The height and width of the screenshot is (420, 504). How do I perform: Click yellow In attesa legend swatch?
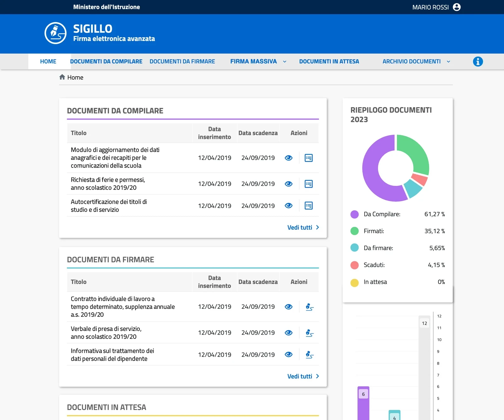(355, 283)
